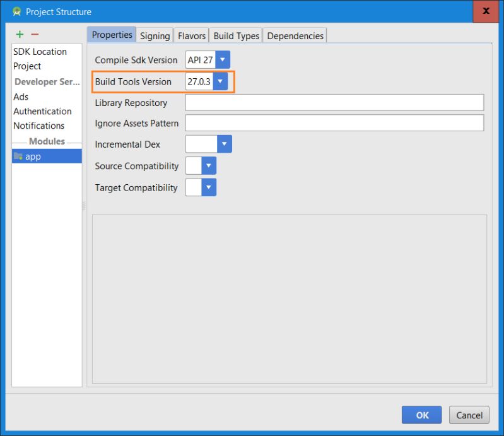Click the Ignore Assets Pattern label
Image resolution: width=504 pixels, height=436 pixels.
137,123
